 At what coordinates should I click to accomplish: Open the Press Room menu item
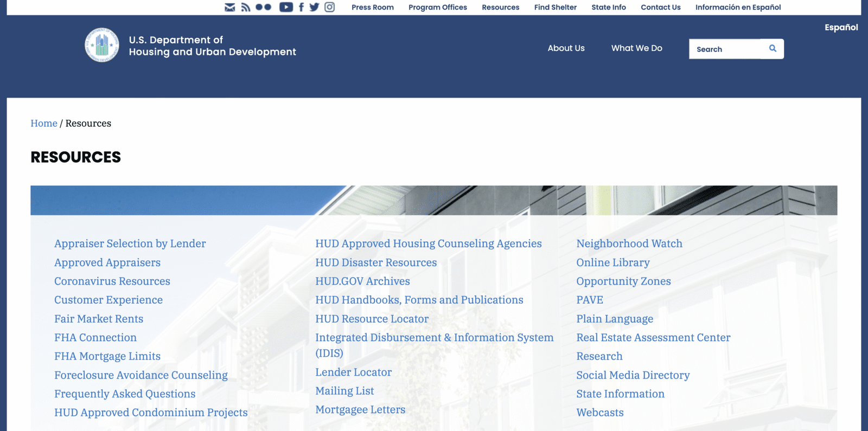point(373,7)
